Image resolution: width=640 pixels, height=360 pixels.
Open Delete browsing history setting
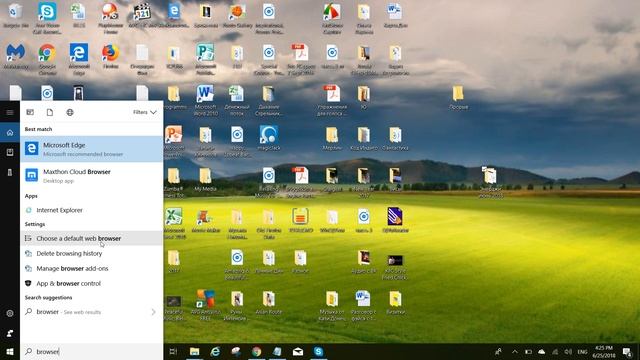91,253
